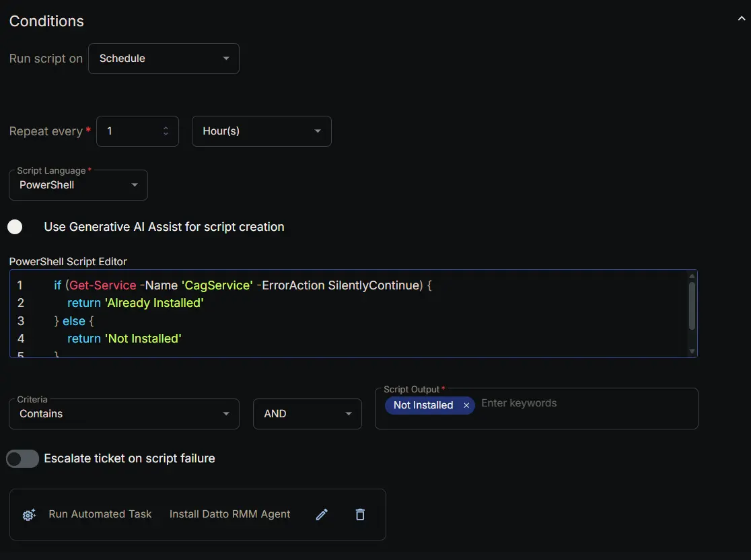Image resolution: width=751 pixels, height=560 pixels.
Task: Collapse the Conditions section chevron
Action: pyautogui.click(x=742, y=20)
